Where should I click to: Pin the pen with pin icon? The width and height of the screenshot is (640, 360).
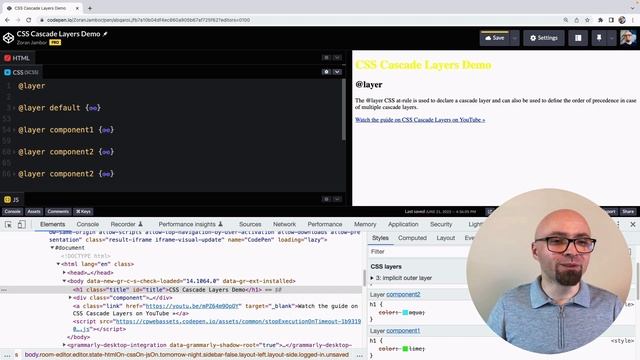(x=599, y=38)
